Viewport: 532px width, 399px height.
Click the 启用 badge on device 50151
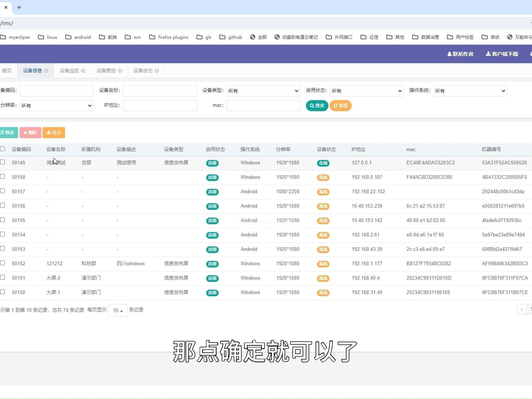point(212,278)
